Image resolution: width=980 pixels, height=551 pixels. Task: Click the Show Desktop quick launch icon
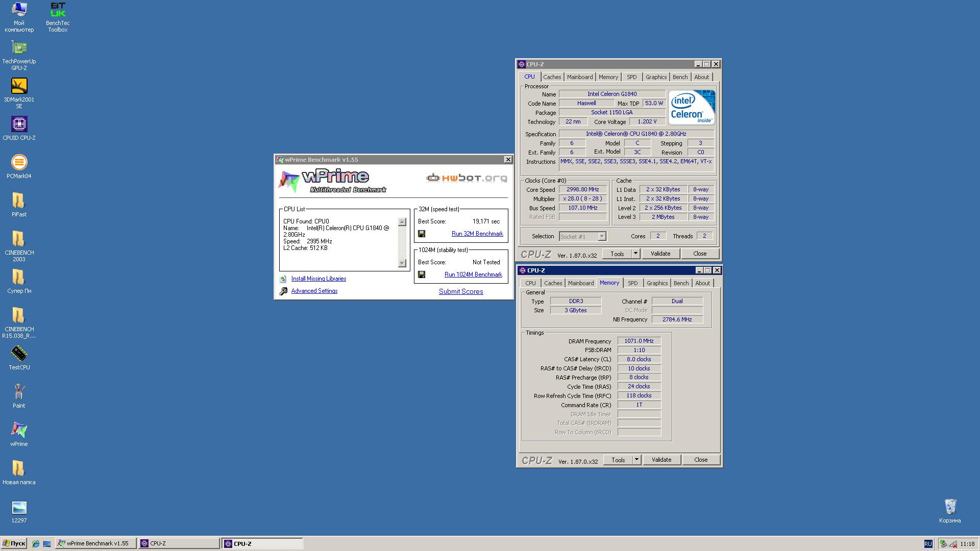coord(47,544)
